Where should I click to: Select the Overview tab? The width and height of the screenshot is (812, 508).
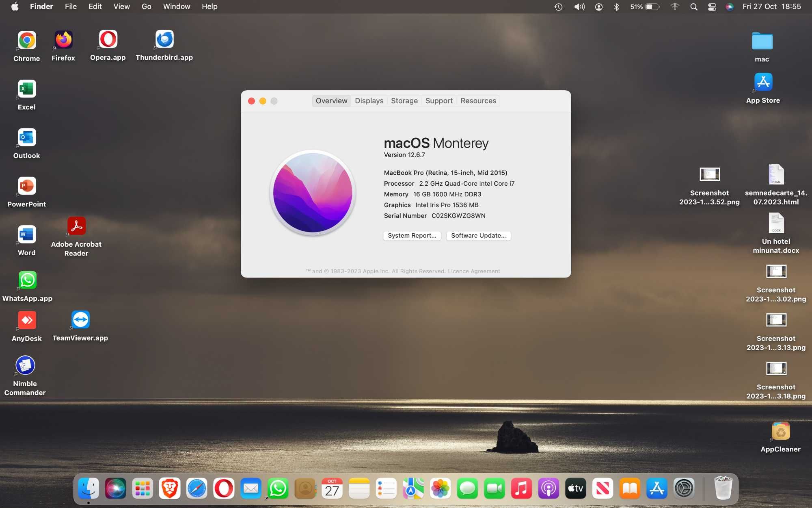click(x=332, y=101)
